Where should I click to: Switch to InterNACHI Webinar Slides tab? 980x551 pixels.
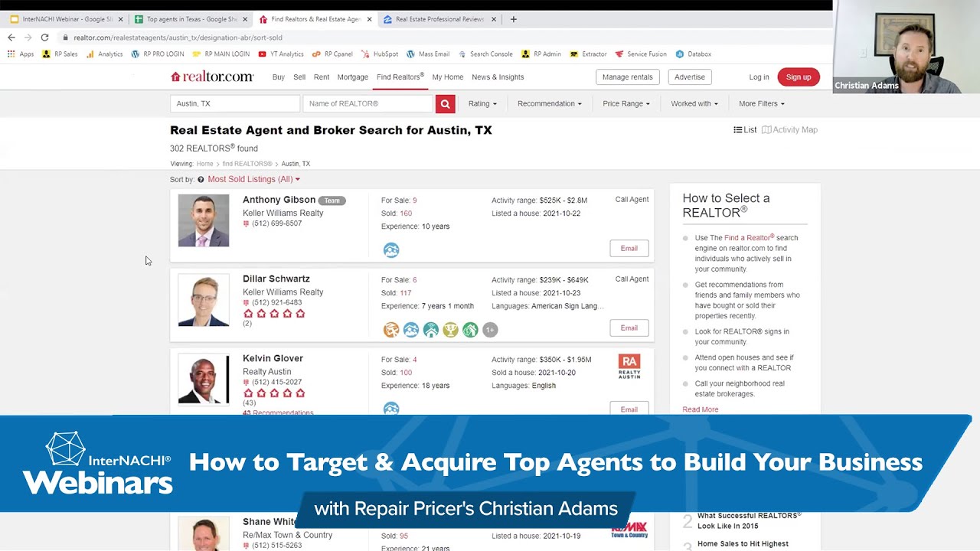coord(66,19)
